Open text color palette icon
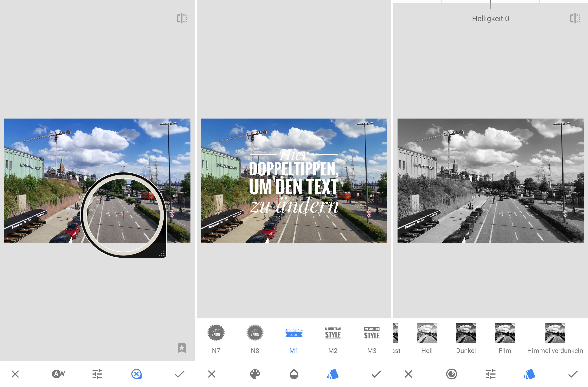588x387 pixels. (255, 374)
